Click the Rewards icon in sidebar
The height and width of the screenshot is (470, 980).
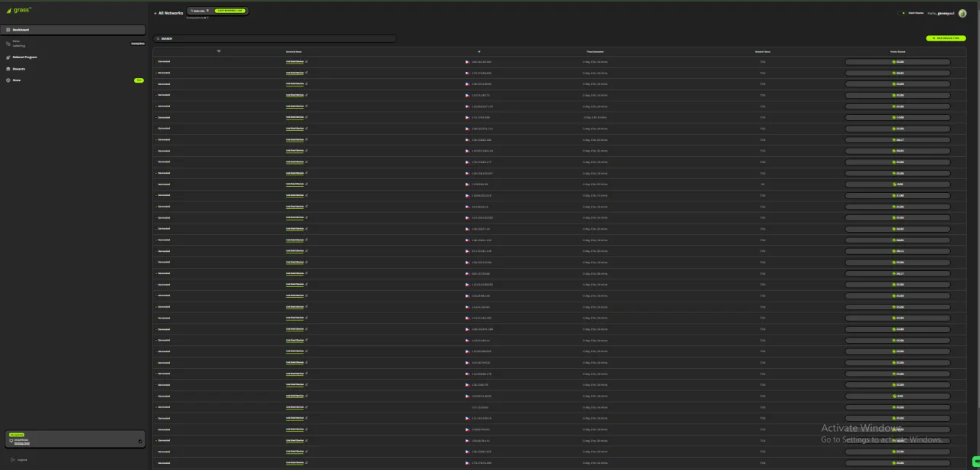click(x=8, y=69)
